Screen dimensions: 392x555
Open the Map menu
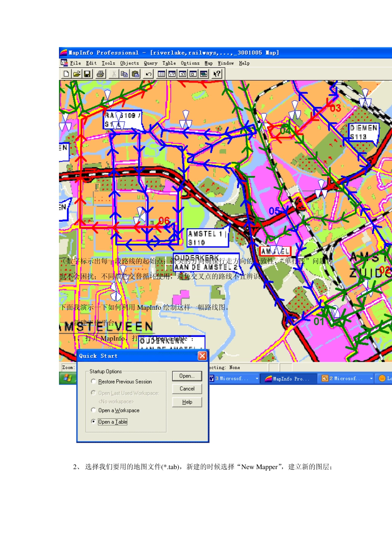[209, 63]
